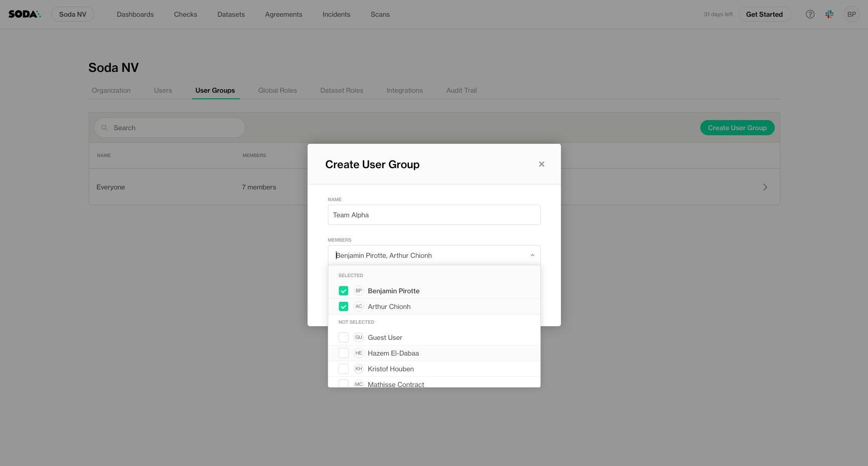Uncheck Arthur Chionh checkbox
This screenshot has width=868, height=466.
point(344,306)
